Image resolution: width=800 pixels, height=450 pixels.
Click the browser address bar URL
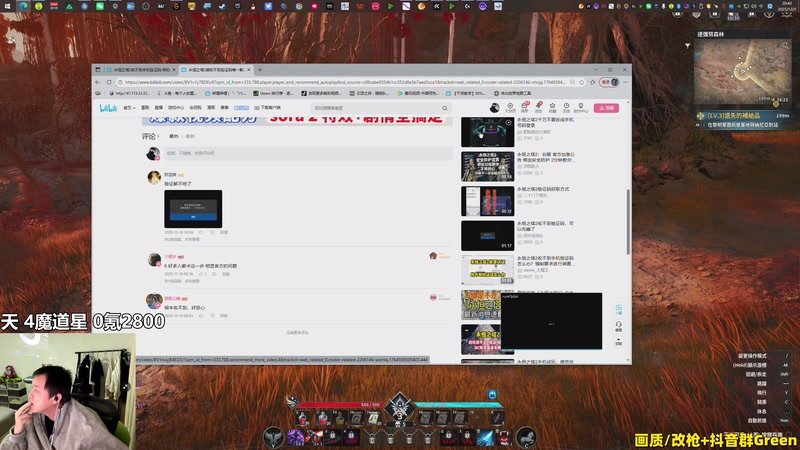click(344, 82)
